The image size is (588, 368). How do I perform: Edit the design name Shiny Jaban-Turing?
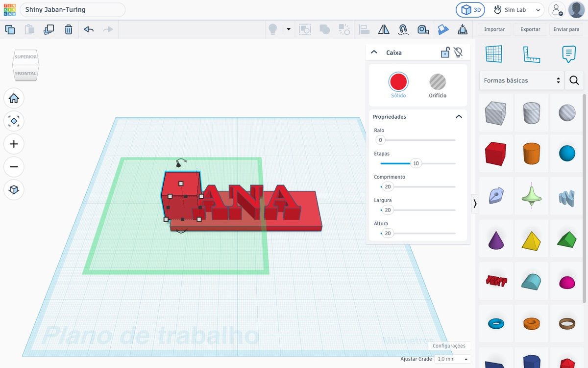pos(73,10)
